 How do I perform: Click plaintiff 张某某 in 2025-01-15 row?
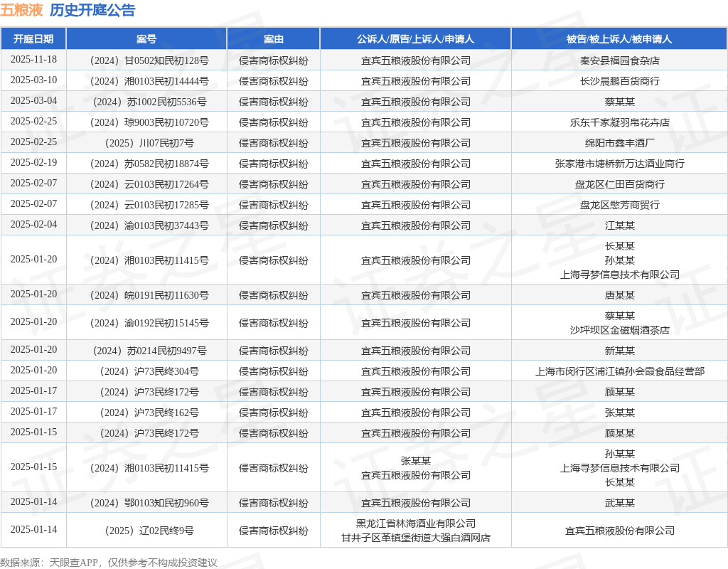(x=415, y=461)
